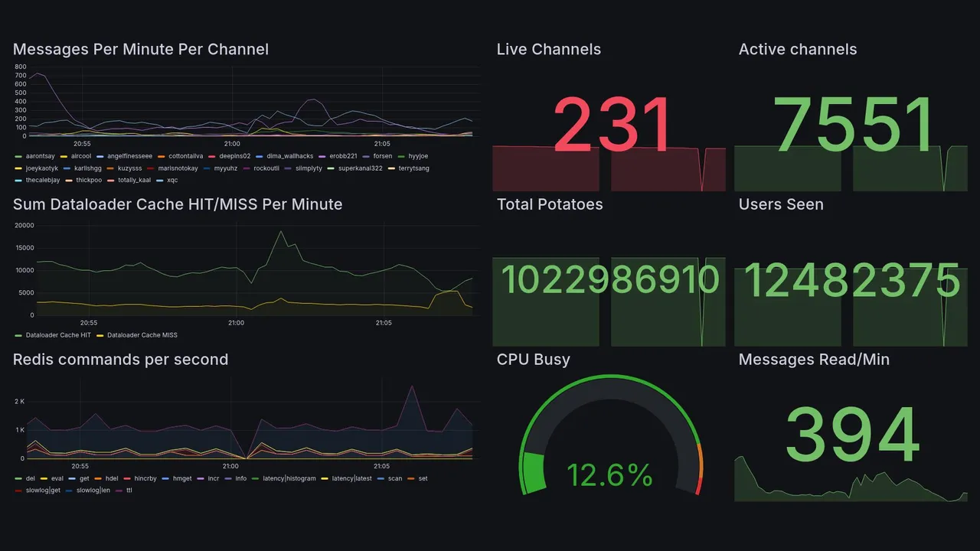The image size is (980, 551).
Task: Toggle the del Redis command series
Action: pos(25,478)
